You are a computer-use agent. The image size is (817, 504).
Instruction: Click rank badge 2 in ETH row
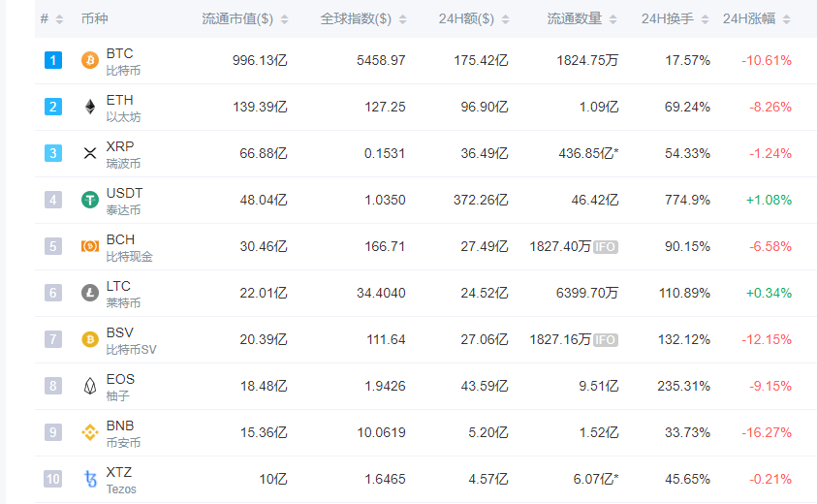pos(53,107)
